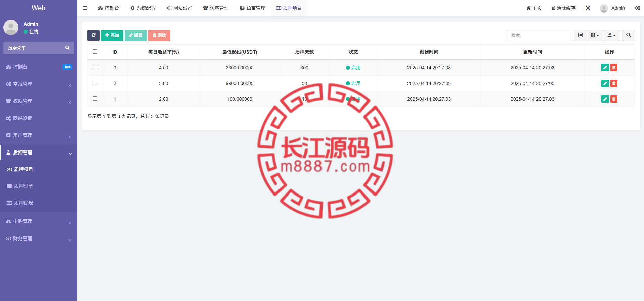644x301 pixels.
Task: Enter fullscreen mode via expand icon
Action: pos(588,8)
